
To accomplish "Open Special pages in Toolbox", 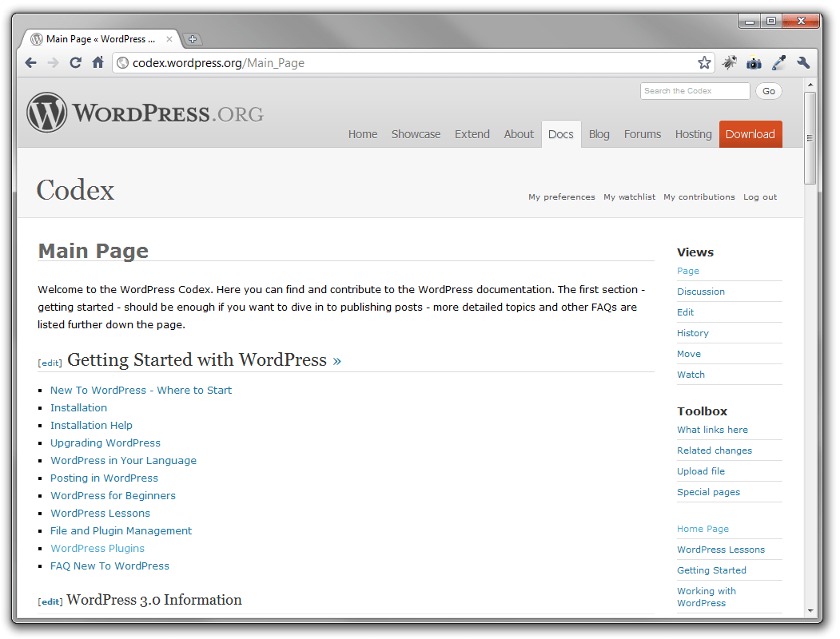I will pos(708,492).
